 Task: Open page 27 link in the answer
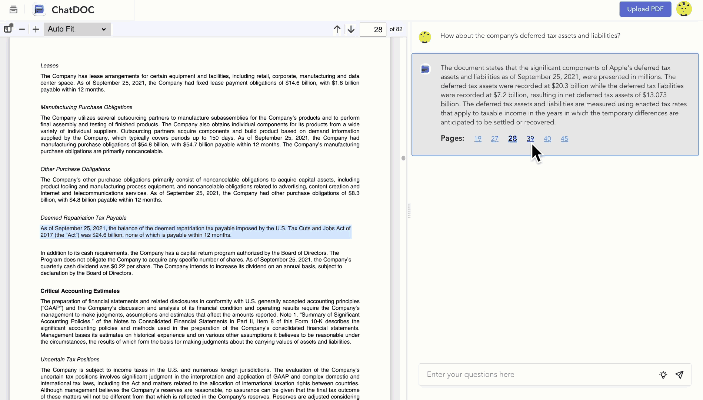[x=495, y=139]
